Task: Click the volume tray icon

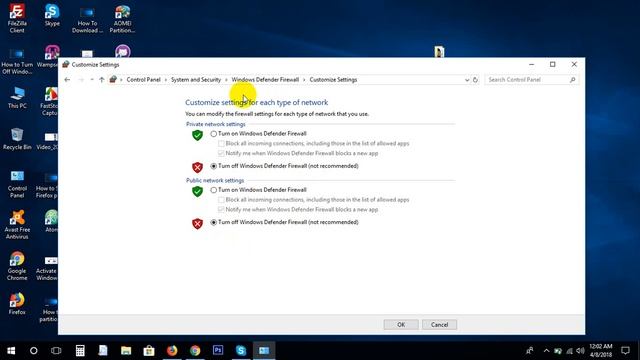Action: pyautogui.click(x=580, y=351)
